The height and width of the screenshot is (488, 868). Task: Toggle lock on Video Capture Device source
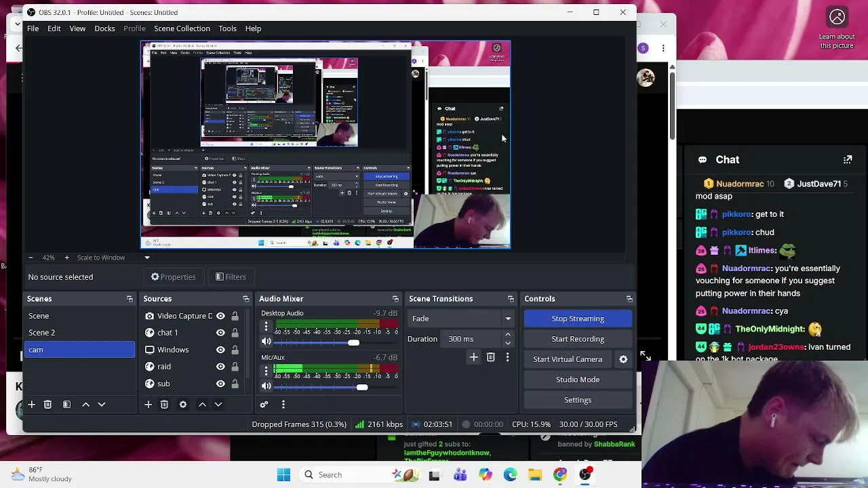pos(235,316)
